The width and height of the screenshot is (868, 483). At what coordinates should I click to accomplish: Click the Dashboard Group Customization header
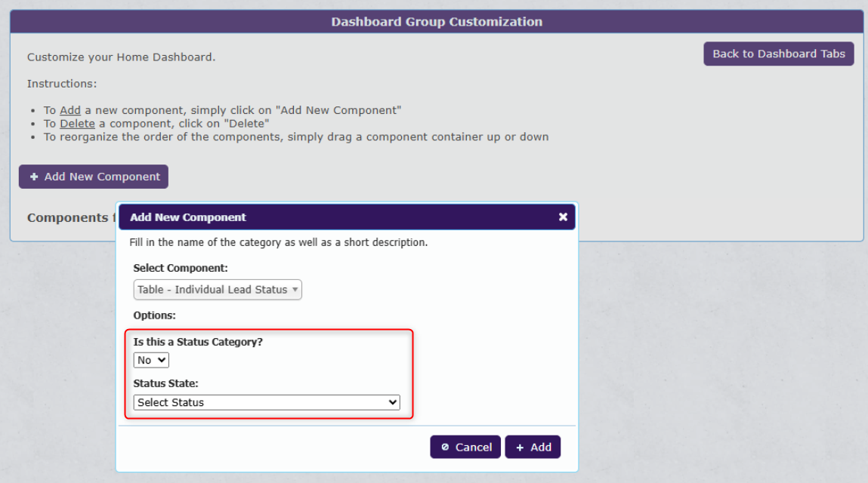tap(437, 21)
